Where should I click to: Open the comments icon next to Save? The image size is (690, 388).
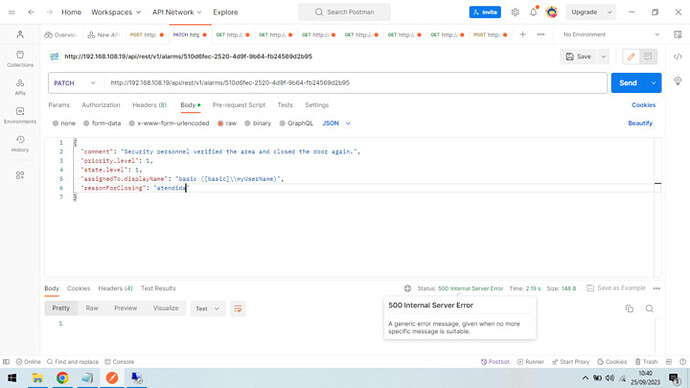[648, 56]
